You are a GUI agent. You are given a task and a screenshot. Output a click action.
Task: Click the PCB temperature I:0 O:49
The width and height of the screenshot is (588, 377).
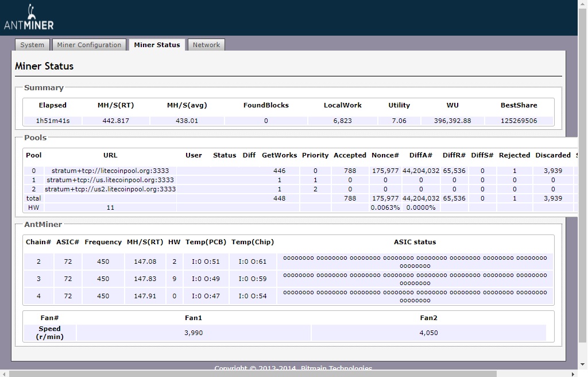[x=206, y=279]
